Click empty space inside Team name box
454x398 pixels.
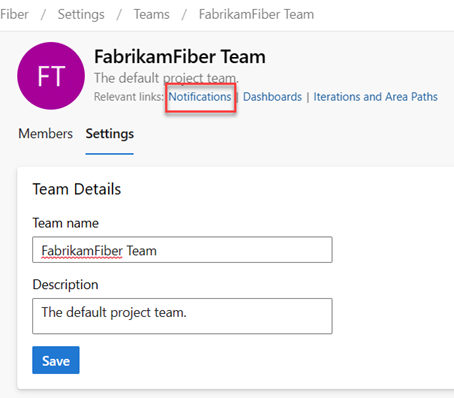(243, 250)
